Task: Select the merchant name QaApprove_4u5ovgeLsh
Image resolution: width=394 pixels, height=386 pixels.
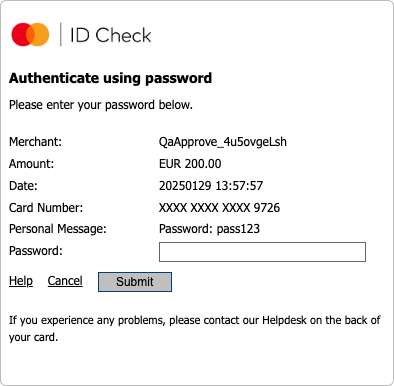Action: click(x=223, y=142)
